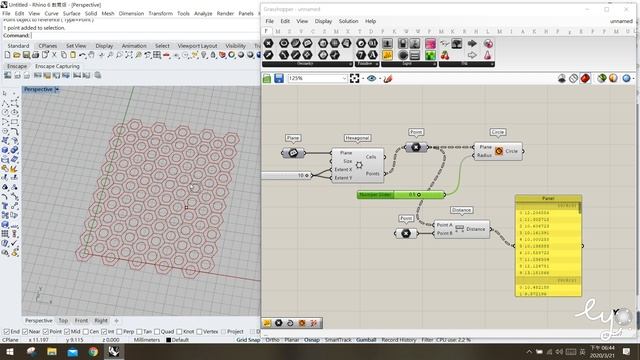
Task: Switch to the Top viewport tab
Action: point(63,321)
